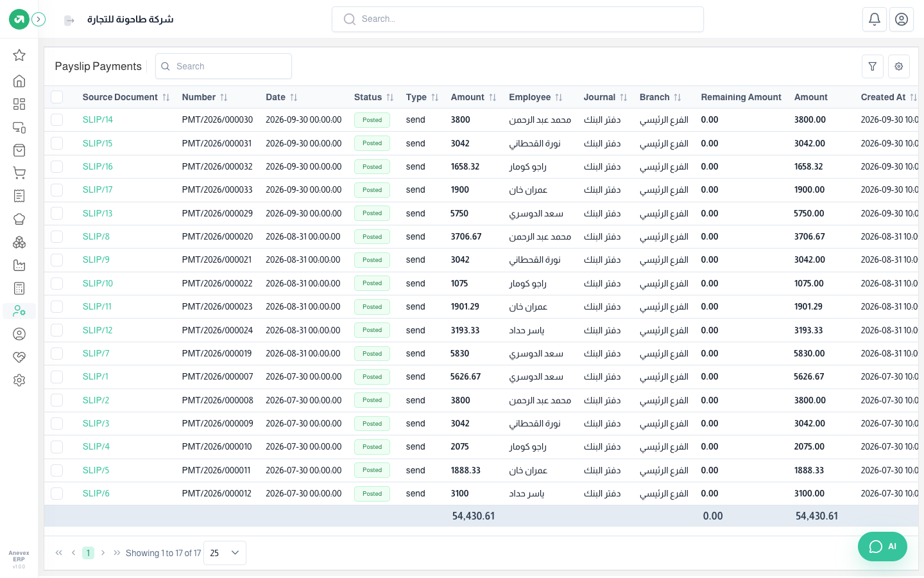Click the Payslip Payments search field
The image size is (924, 578).
223,66
